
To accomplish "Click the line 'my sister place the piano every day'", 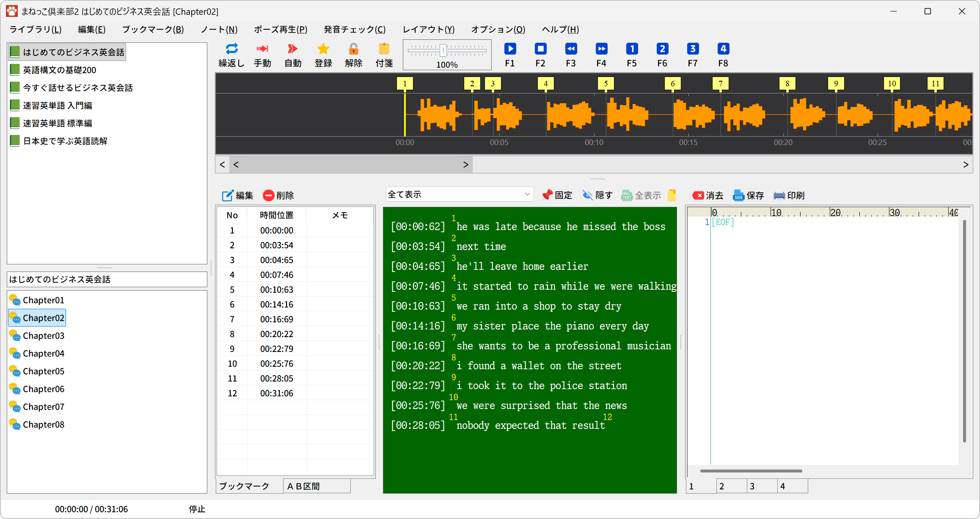I will click(553, 326).
